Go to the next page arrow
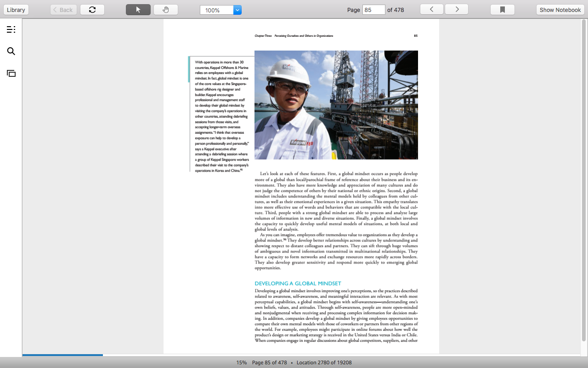 pyautogui.click(x=457, y=9)
